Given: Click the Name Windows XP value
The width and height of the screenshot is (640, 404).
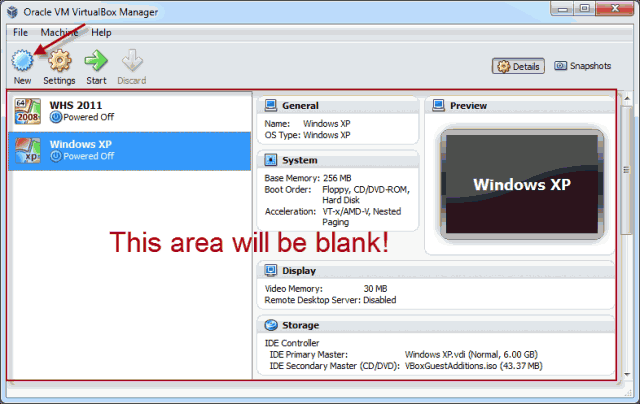Looking at the screenshot, I should coord(327,123).
